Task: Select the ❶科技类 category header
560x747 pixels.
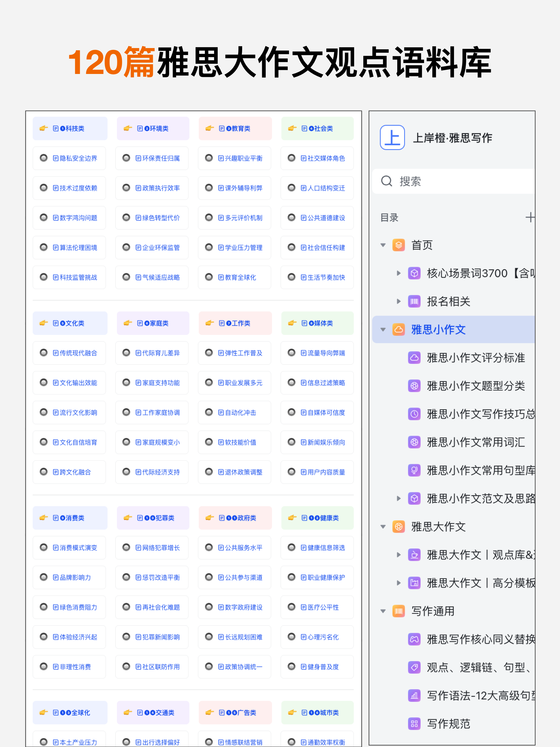Action: [70, 128]
